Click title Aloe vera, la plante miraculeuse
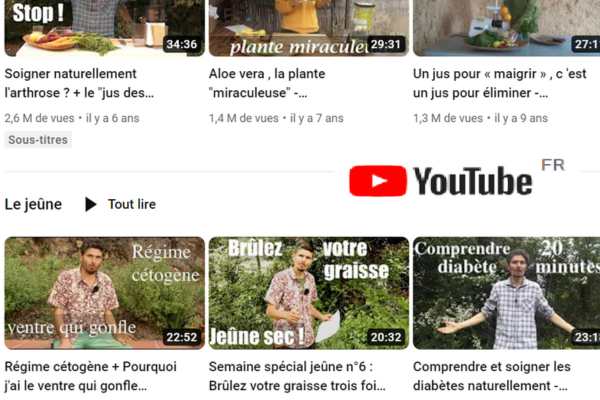 coord(267,83)
